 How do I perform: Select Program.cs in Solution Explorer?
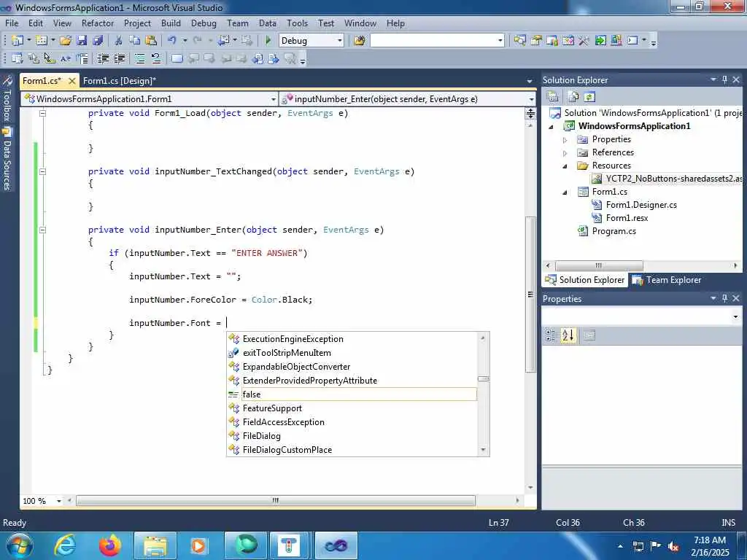click(x=614, y=231)
